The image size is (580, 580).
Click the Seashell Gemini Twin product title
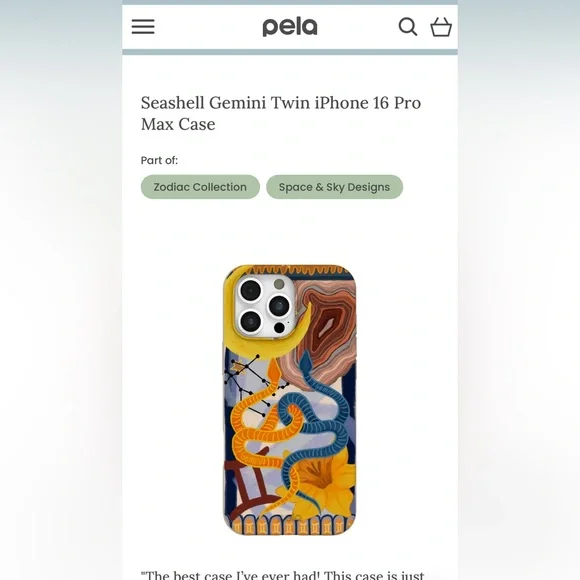(x=281, y=113)
